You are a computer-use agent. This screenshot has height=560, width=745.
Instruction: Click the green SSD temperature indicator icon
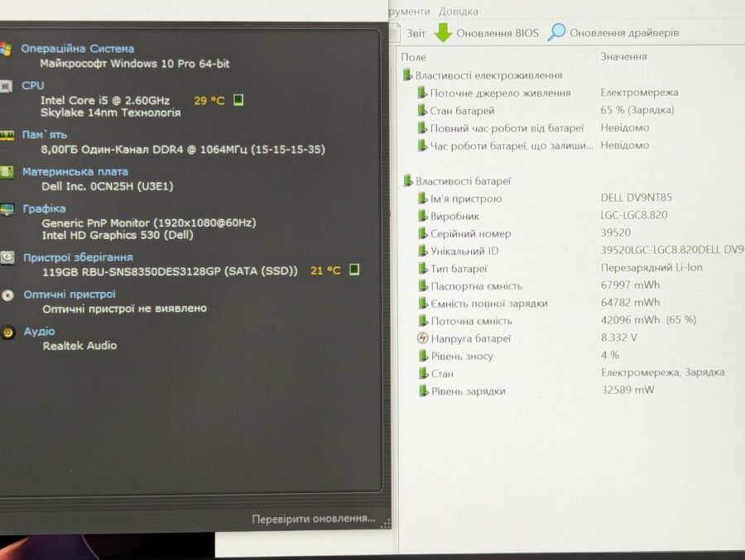pos(354,270)
